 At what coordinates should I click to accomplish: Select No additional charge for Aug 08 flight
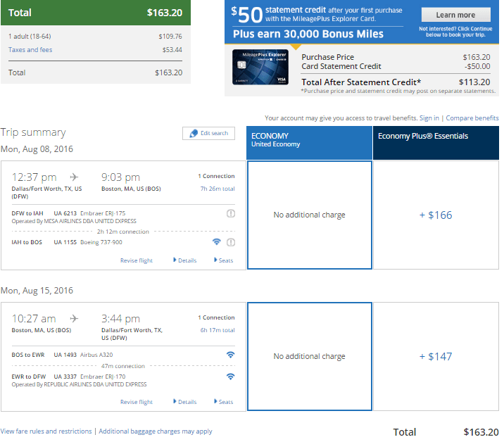point(310,215)
